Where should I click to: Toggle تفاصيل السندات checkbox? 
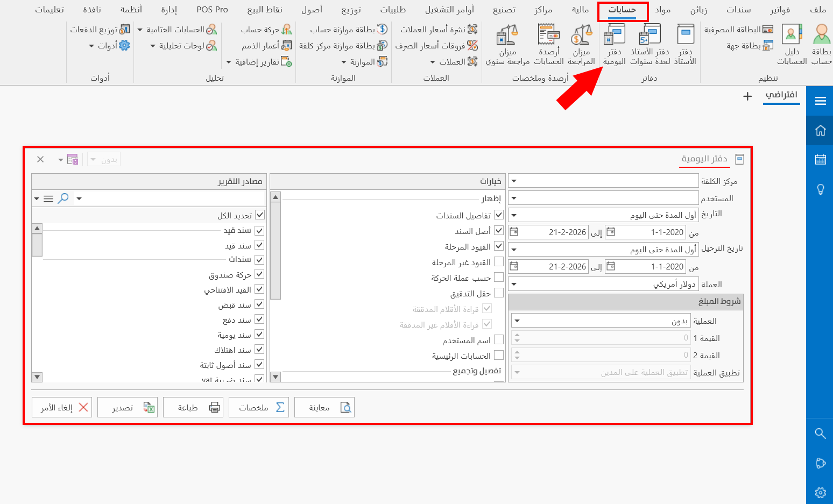499,215
